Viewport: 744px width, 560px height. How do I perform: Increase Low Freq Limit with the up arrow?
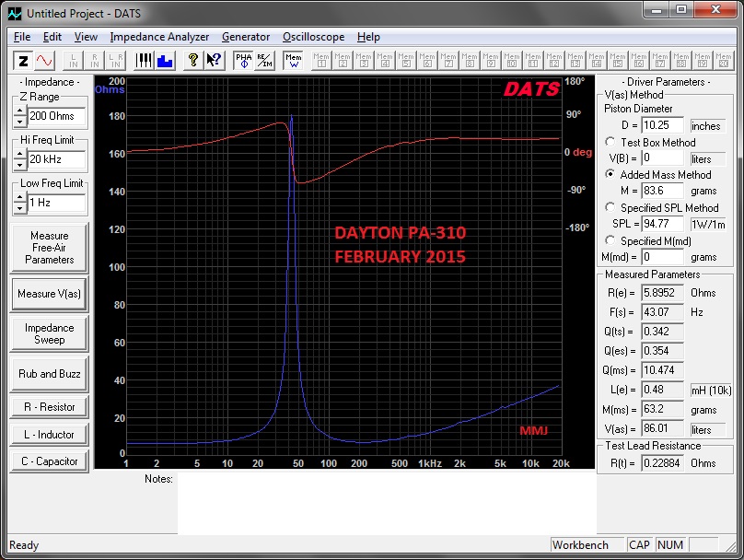pos(19,198)
